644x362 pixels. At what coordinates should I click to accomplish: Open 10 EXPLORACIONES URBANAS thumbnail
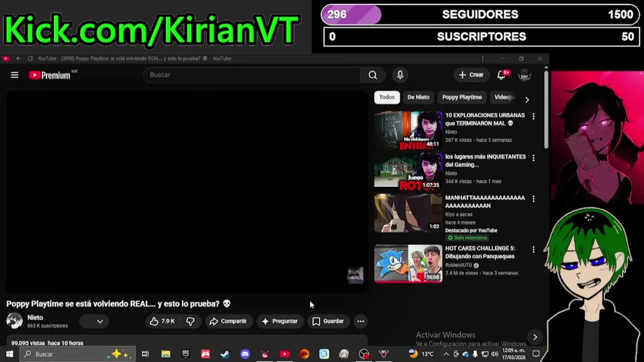[408, 131]
